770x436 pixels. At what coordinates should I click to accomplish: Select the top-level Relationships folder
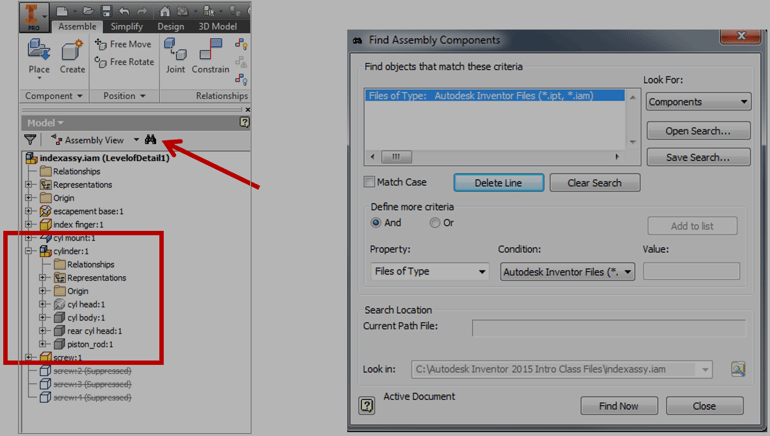[76, 171]
